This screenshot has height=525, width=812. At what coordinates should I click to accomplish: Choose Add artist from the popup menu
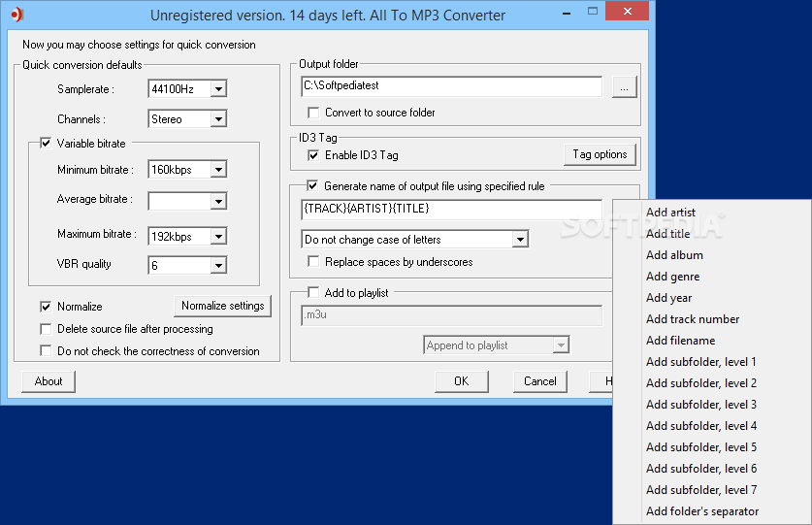coord(711,213)
